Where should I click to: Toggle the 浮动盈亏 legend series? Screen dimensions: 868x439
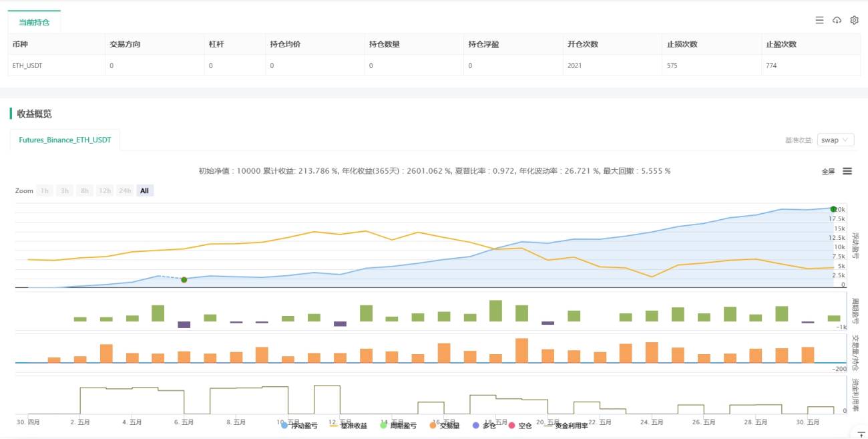(x=299, y=425)
